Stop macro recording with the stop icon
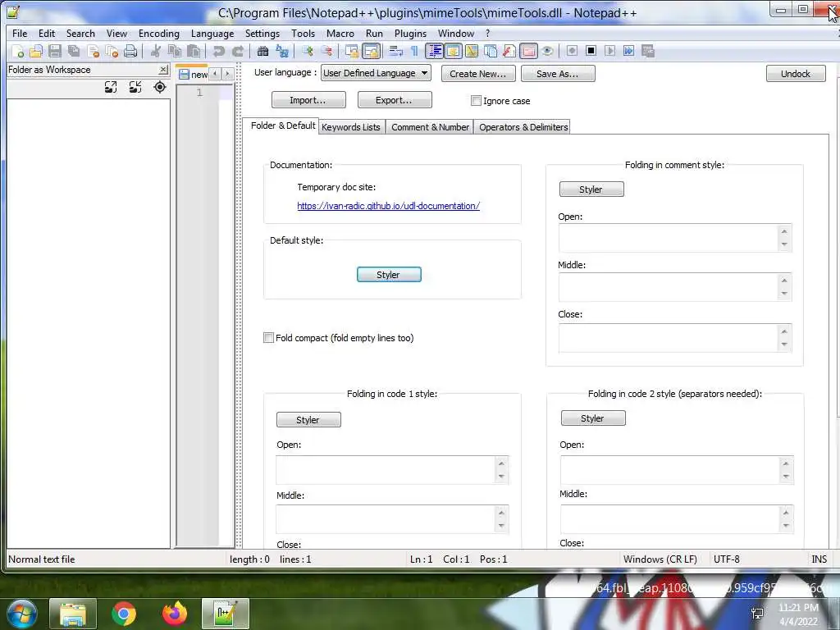 591,51
